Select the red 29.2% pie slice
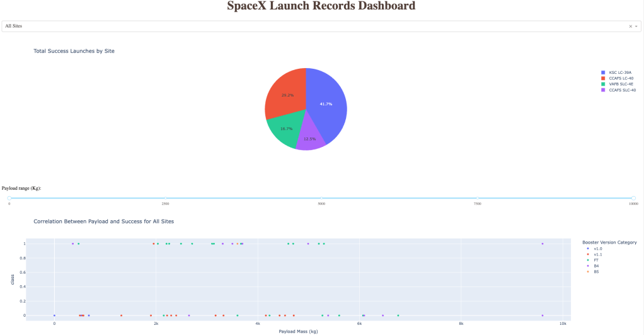This screenshot has height=335, width=644. (x=285, y=93)
